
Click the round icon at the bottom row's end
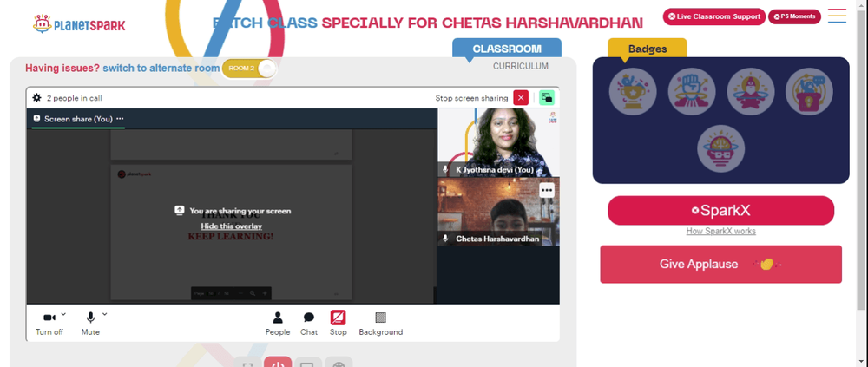pyautogui.click(x=339, y=363)
